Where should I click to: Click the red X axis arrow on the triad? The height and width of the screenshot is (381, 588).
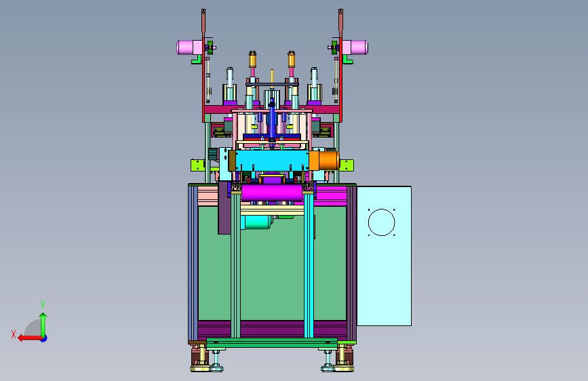pos(30,338)
